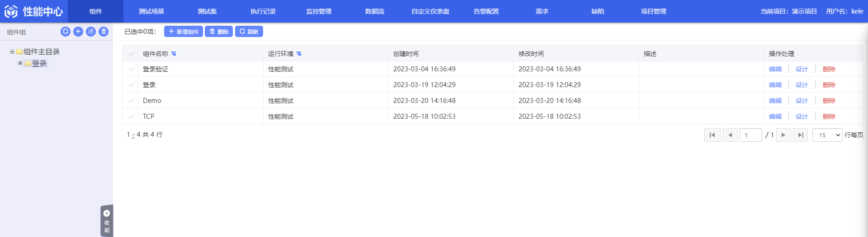The height and width of the screenshot is (237, 868).
Task: Switch to the 测试场景 tab
Action: [x=151, y=11]
